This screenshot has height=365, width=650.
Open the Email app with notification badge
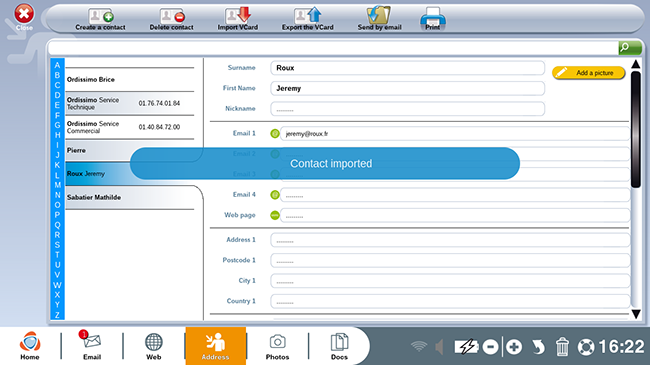92,345
